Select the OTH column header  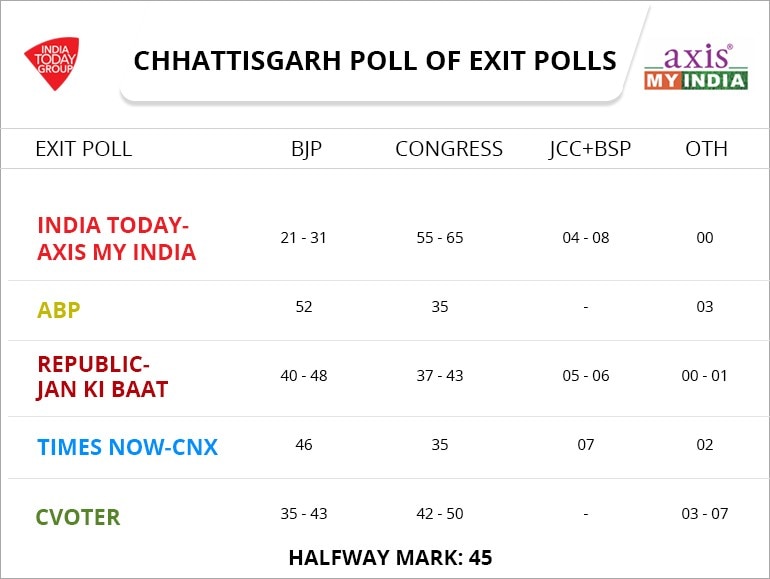706,149
